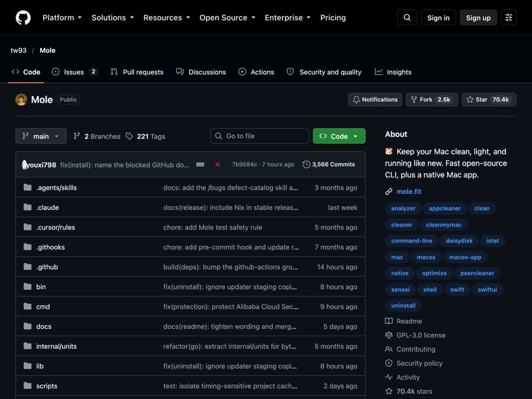Image resolution: width=532 pixels, height=399 pixels.
Task: Select the uninstall topic tag
Action: [403, 306]
